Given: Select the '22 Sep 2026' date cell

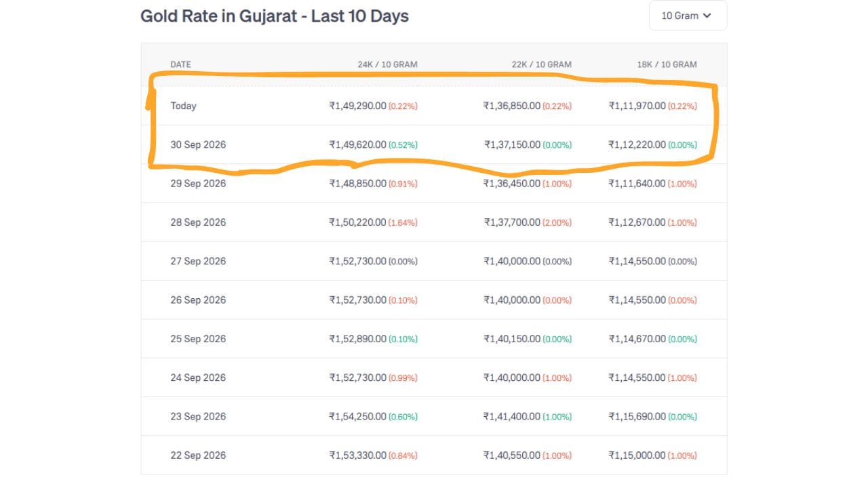Looking at the screenshot, I should [x=198, y=455].
